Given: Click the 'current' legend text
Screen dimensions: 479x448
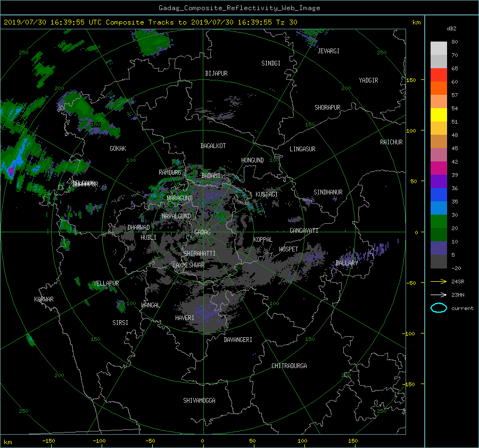Looking at the screenshot, I should (462, 308).
